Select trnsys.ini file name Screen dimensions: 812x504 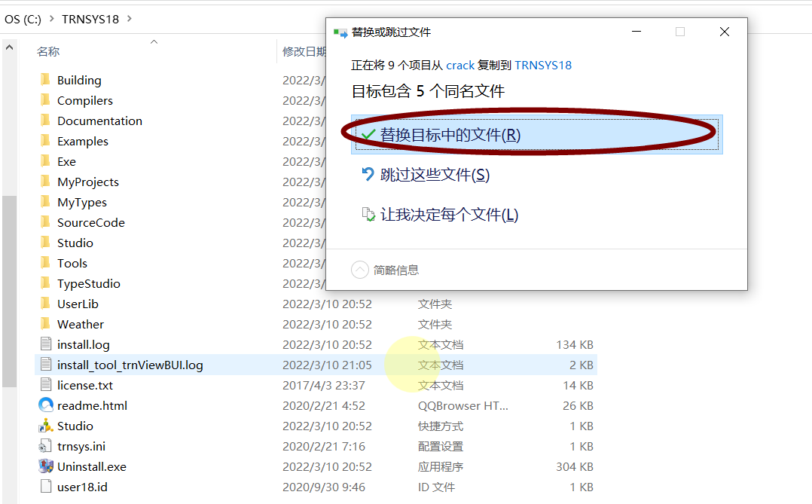(x=81, y=446)
